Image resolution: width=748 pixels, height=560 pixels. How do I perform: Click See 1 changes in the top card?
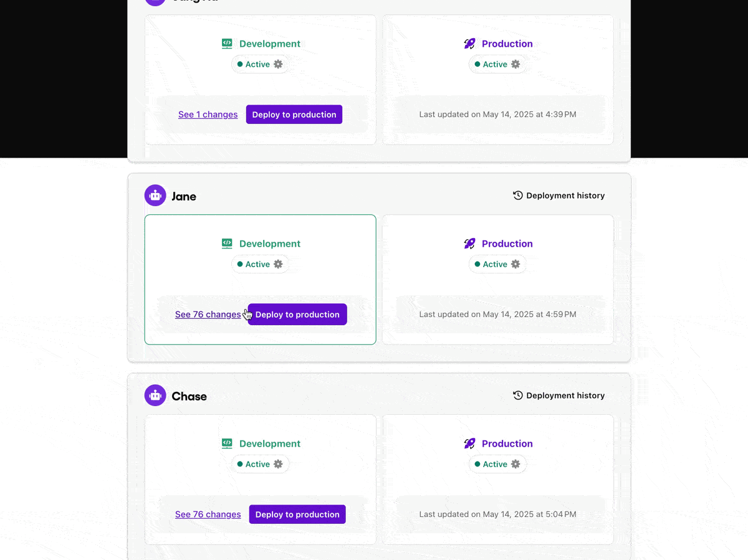(x=208, y=114)
